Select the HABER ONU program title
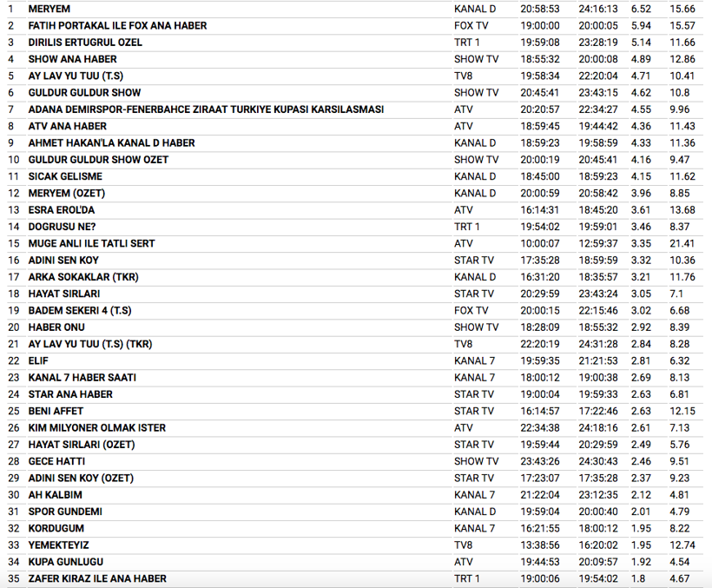Image resolution: width=712 pixels, height=588 pixels. click(x=56, y=327)
